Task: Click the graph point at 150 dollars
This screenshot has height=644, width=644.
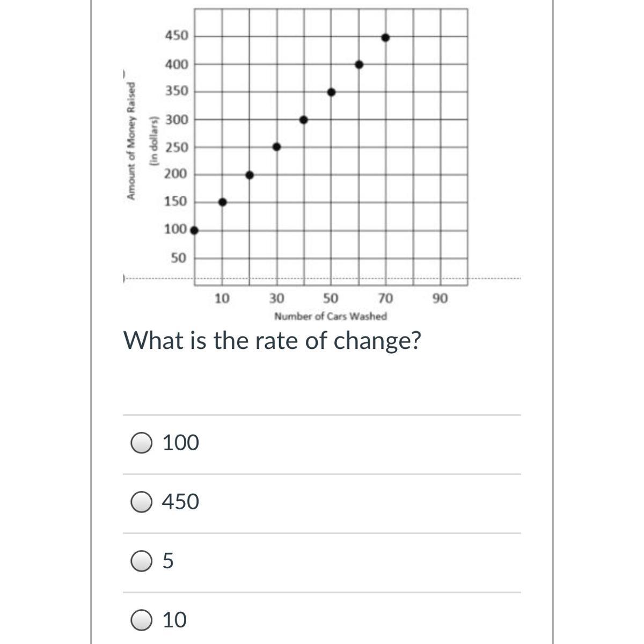Action: click(x=223, y=202)
